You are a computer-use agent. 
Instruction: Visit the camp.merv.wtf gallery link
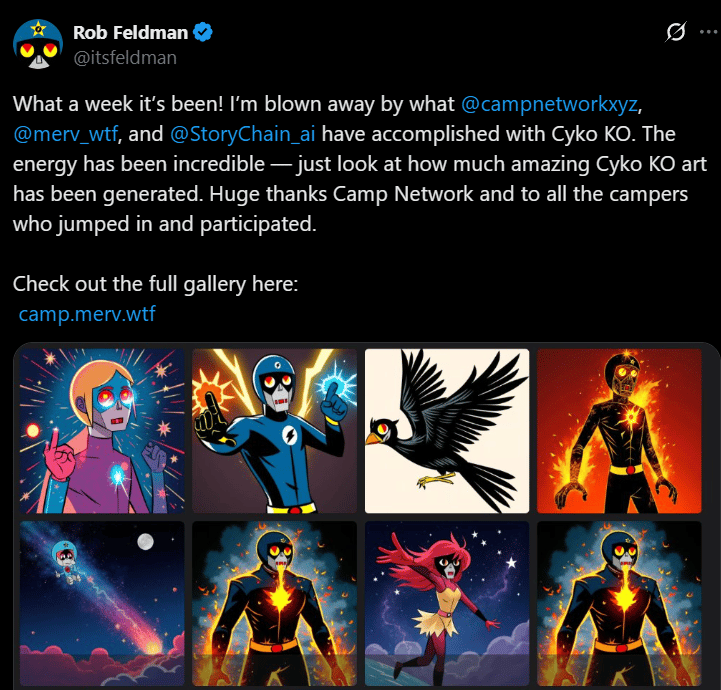(87, 314)
